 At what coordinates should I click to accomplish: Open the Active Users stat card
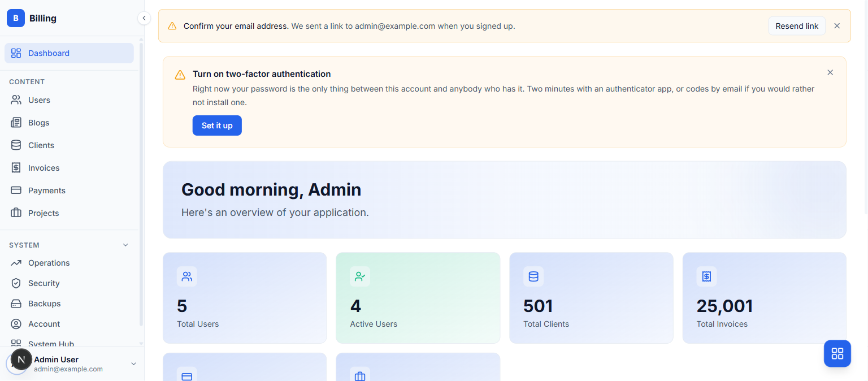coord(418,298)
